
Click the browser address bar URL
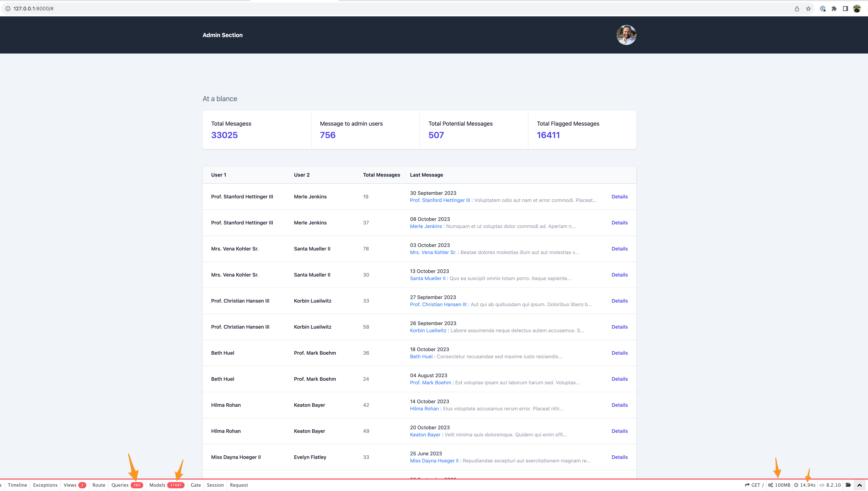[33, 9]
